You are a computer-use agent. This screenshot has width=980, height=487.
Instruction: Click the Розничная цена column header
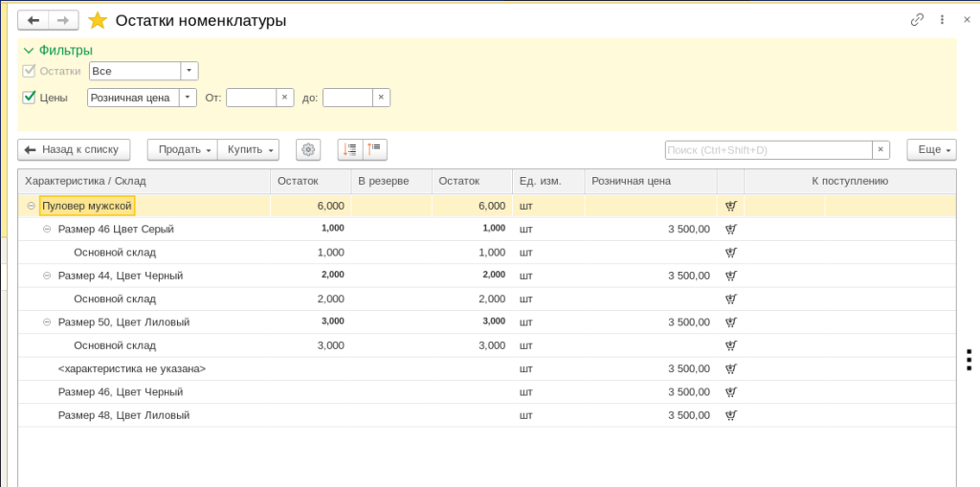tap(651, 181)
